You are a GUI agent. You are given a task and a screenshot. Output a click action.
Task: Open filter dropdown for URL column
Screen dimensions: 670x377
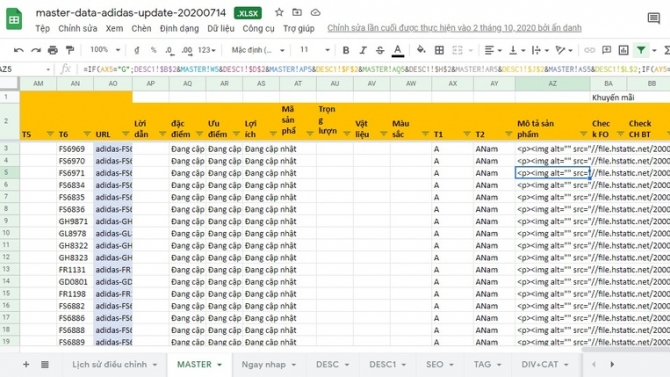[125, 134]
